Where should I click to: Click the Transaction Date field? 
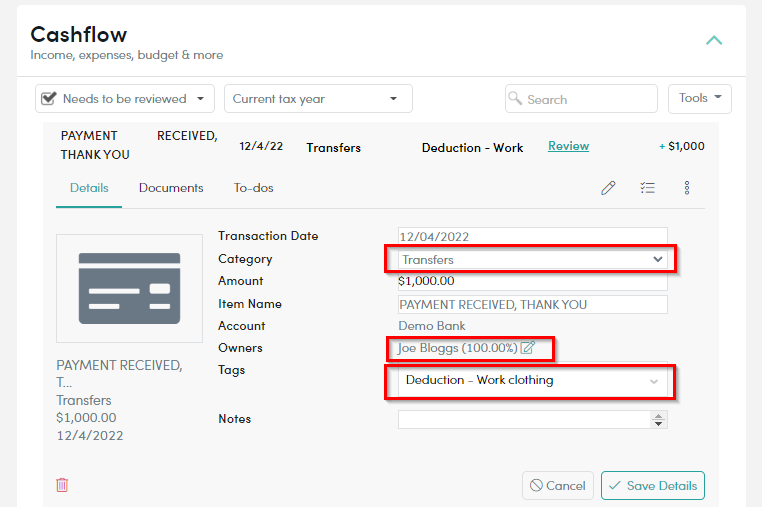[x=533, y=236]
